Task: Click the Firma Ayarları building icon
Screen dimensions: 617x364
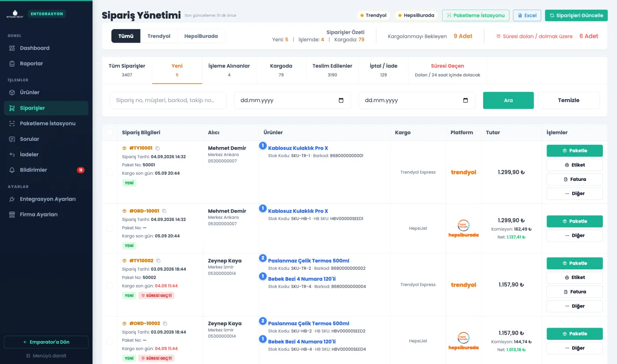Action: [12, 214]
